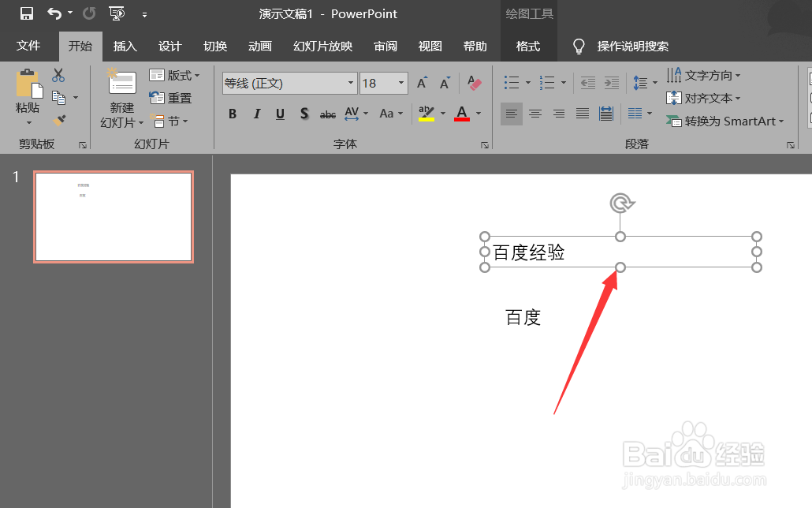Open the 动画 (Animations) tab
Viewport: 812px width, 508px height.
click(x=260, y=46)
